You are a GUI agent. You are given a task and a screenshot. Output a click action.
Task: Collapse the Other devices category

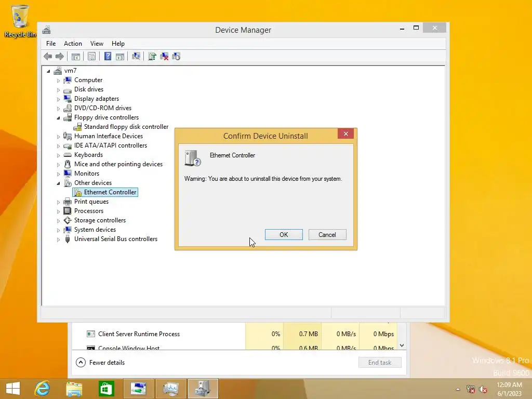click(x=58, y=183)
